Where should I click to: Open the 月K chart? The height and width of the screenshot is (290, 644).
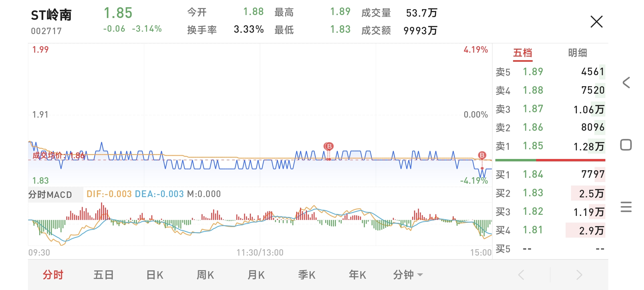256,275
